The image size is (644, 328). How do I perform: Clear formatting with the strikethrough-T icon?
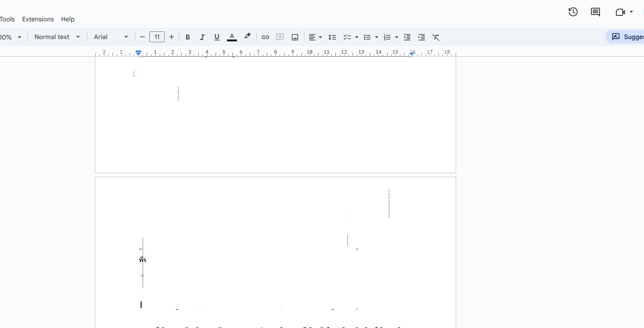coord(436,37)
